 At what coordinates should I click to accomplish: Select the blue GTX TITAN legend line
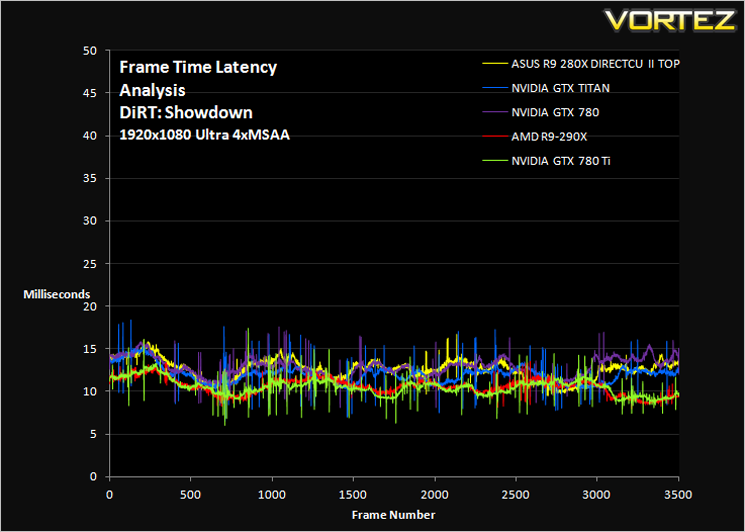[x=495, y=88]
